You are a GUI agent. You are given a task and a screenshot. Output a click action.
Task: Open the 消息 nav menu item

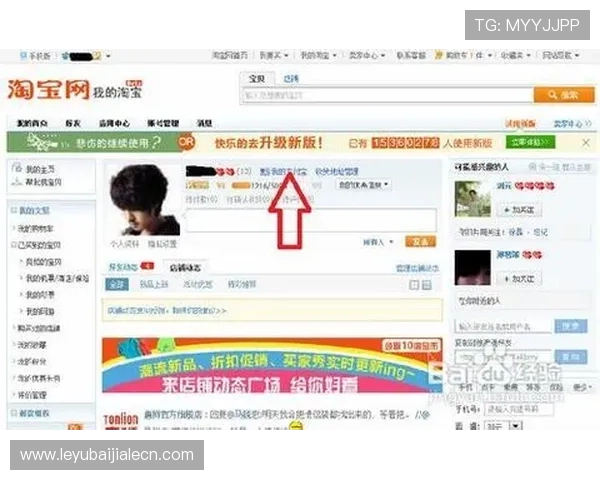(204, 123)
